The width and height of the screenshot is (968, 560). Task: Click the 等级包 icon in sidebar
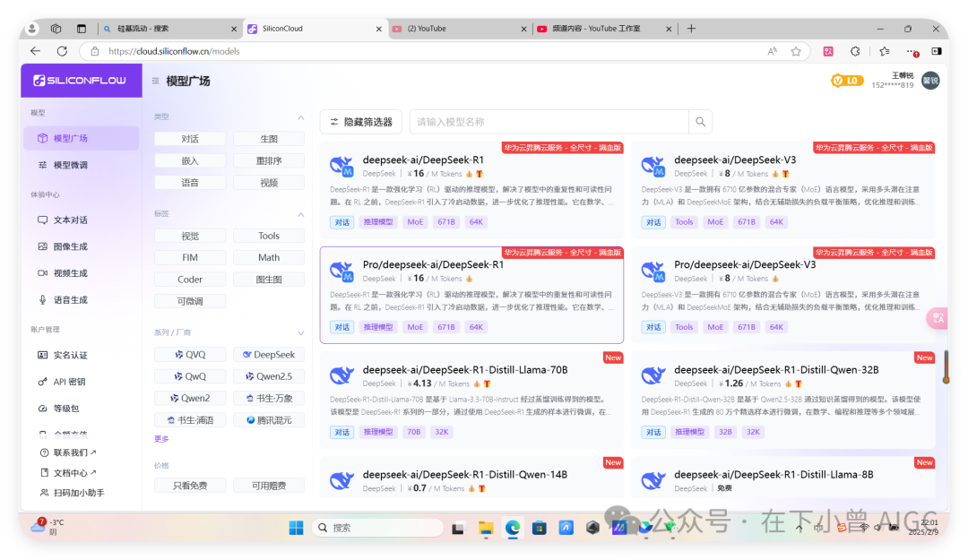(43, 408)
